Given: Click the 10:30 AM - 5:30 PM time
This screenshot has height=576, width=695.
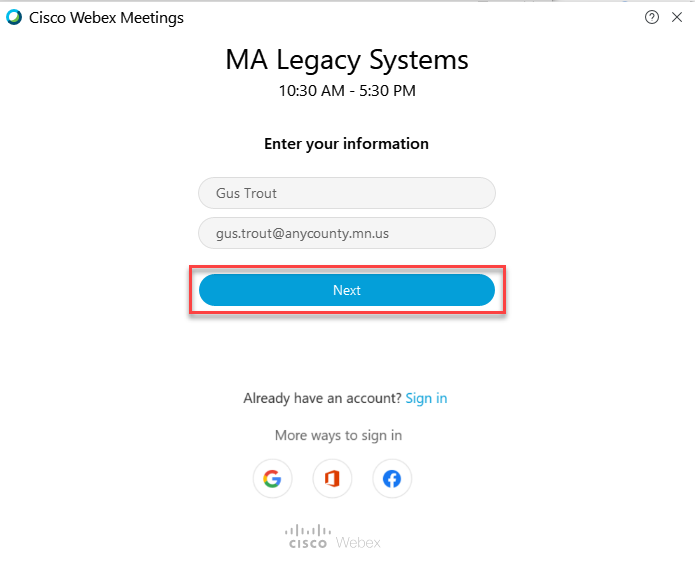Looking at the screenshot, I should click(x=347, y=91).
